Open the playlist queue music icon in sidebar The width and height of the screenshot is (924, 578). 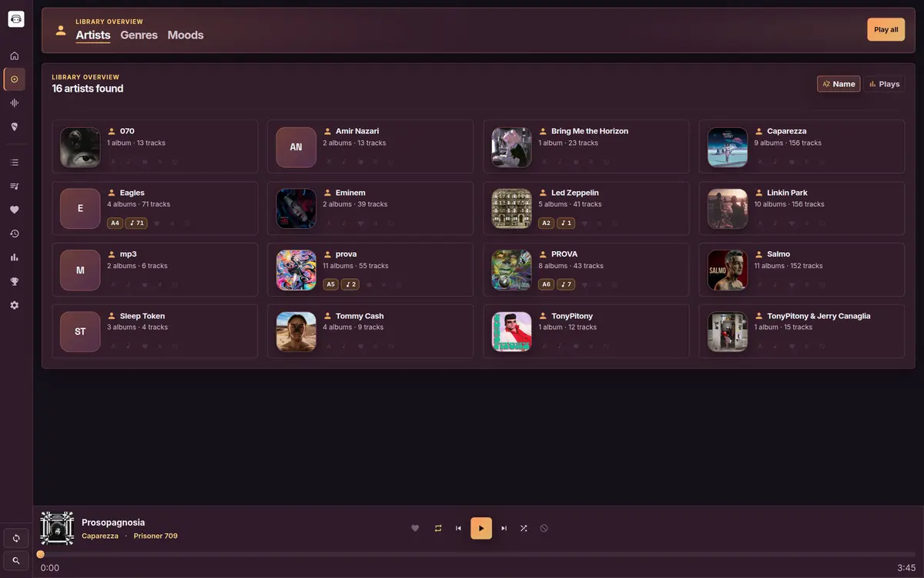pos(15,187)
